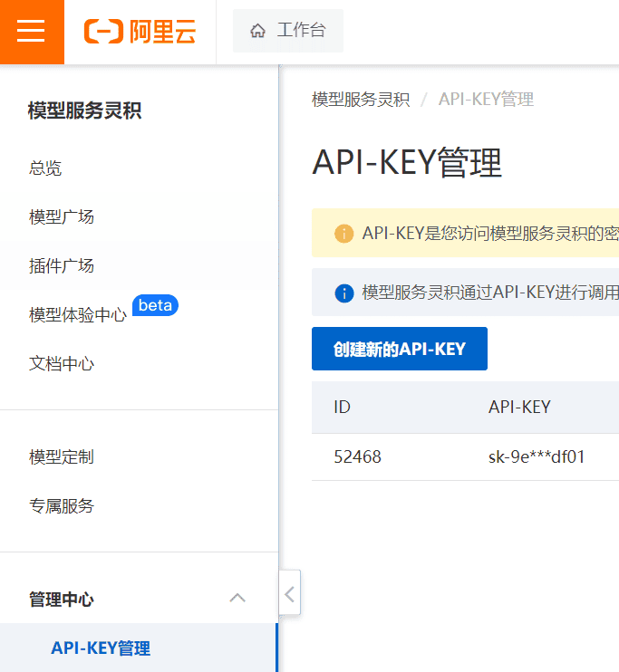Viewport: 619px width, 672px height.
Task: Click the beta badge
Action: point(155,305)
